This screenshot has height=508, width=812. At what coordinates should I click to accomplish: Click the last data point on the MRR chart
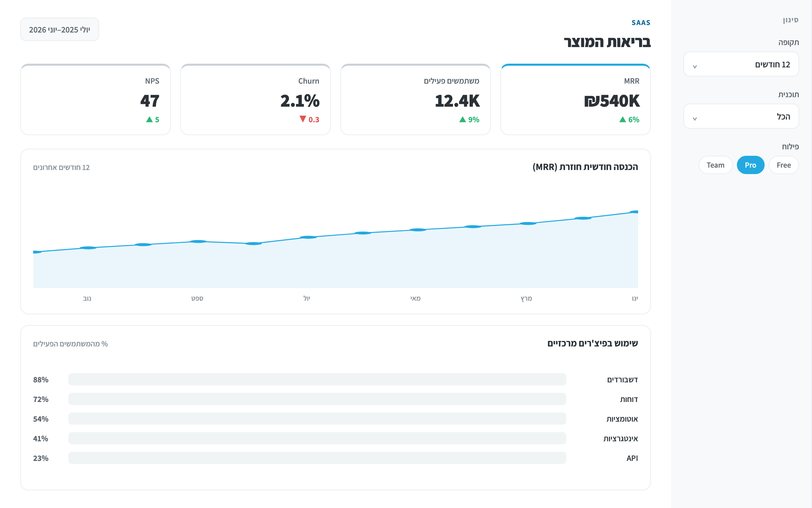click(635, 212)
